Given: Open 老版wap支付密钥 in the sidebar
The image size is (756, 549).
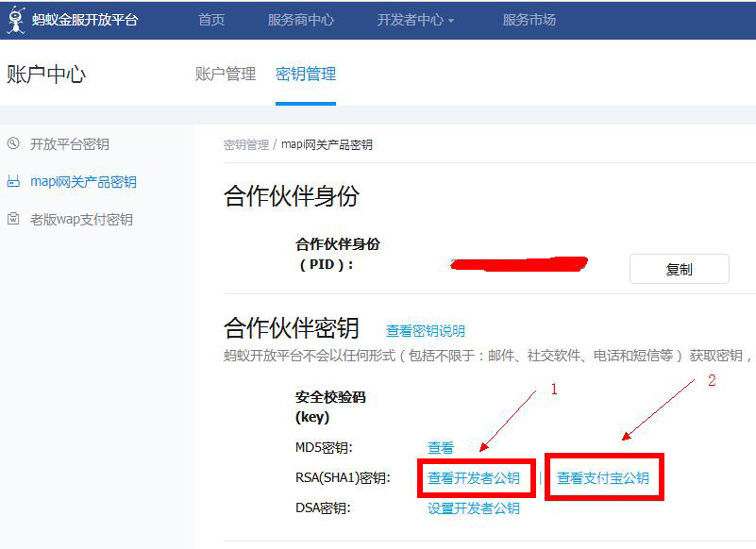Looking at the screenshot, I should tap(81, 219).
